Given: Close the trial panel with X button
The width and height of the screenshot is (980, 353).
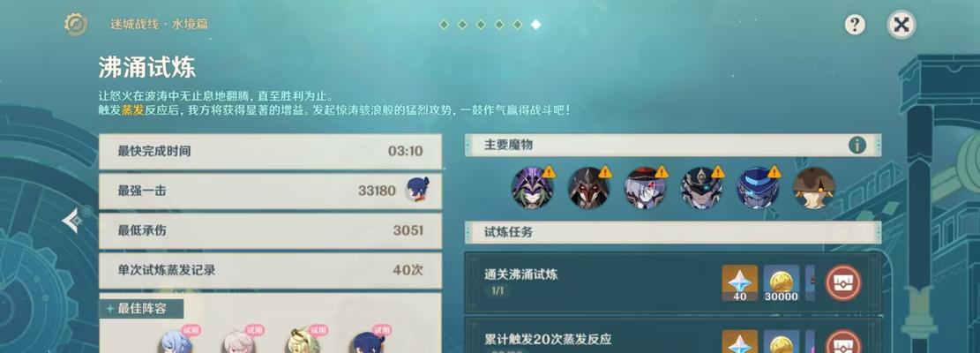Looking at the screenshot, I should tap(901, 25).
